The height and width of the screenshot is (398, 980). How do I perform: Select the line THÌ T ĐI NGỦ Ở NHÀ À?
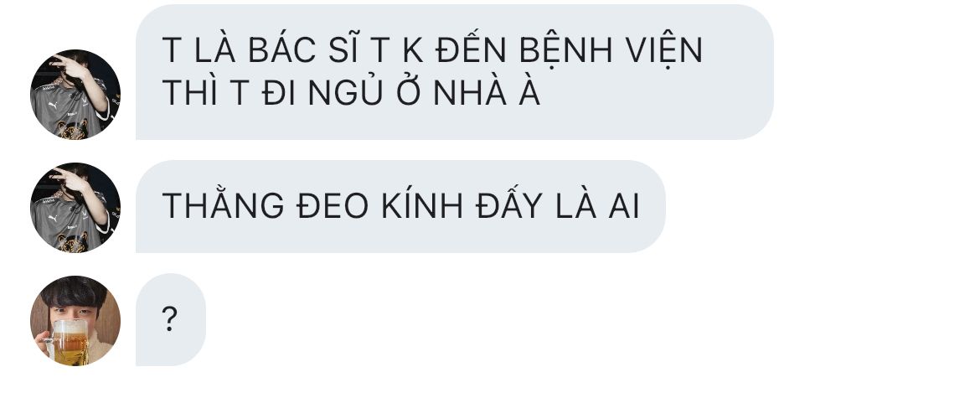[351, 94]
